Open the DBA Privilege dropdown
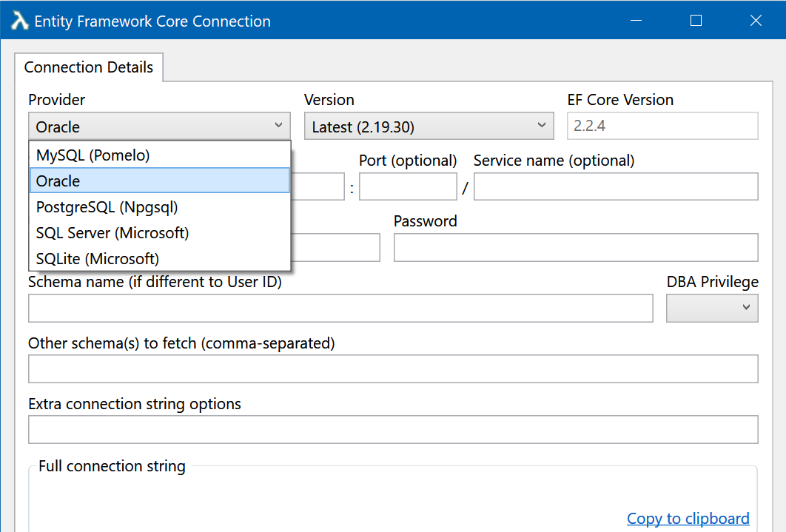The width and height of the screenshot is (786, 532). (x=712, y=308)
